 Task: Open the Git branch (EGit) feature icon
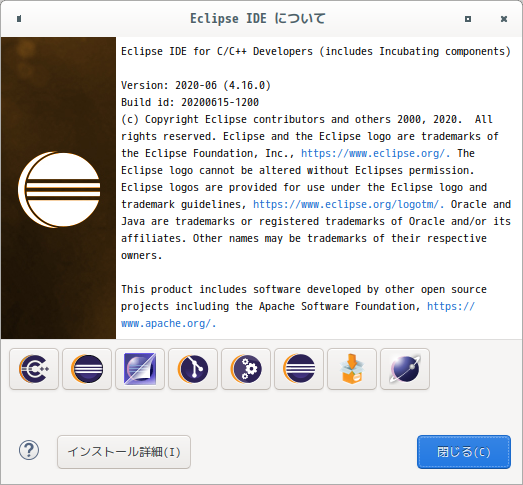point(193,369)
